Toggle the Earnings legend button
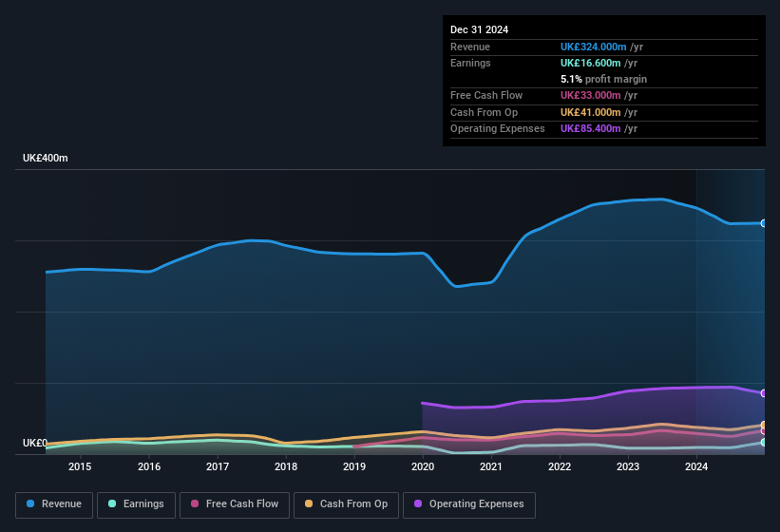780x532 pixels. pyautogui.click(x=136, y=504)
